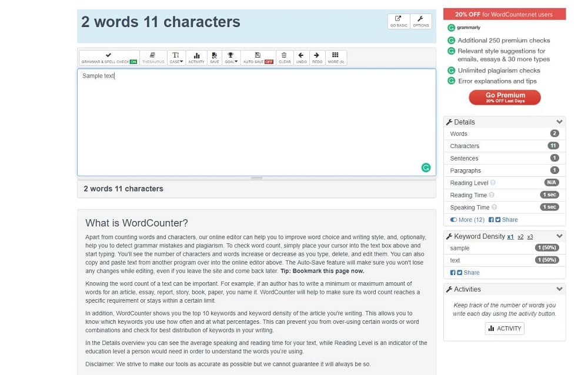Click the Undo arrow button
This screenshot has width=588, height=375.
coord(301,58)
